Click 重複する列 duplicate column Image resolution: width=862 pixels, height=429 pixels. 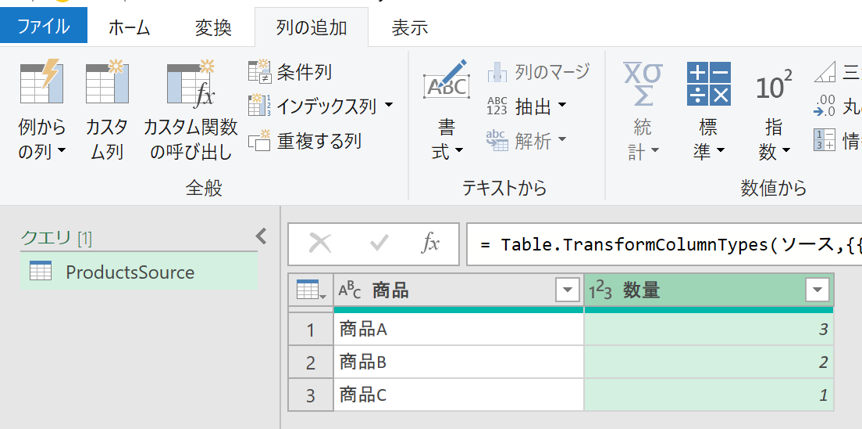point(305,141)
